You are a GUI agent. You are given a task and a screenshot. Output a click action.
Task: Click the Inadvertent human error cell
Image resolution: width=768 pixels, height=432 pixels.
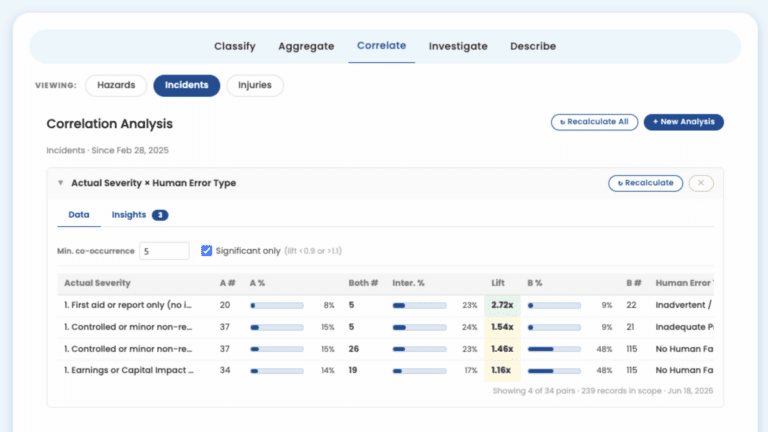(x=684, y=305)
